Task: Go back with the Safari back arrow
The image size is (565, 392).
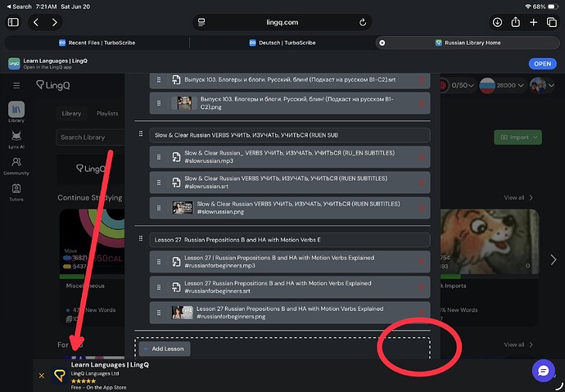Action: click(36, 22)
